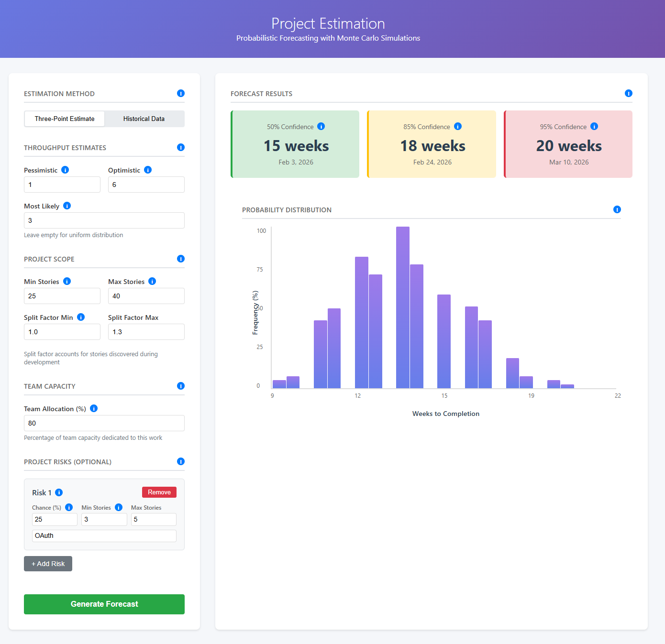Click the 'Mar 10, 2026' date

[569, 162]
